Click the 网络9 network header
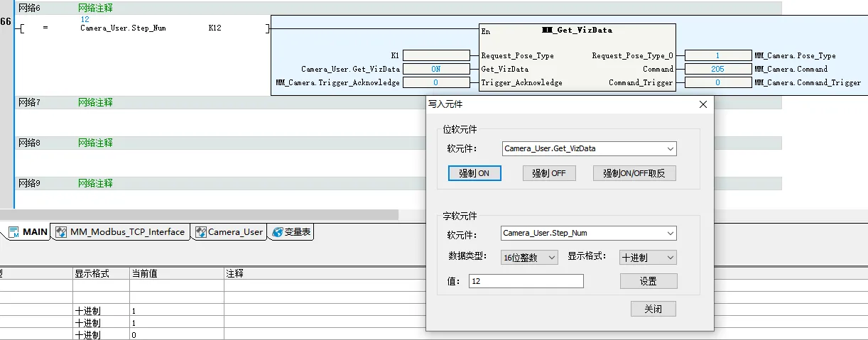The height and width of the screenshot is (340, 868). (x=29, y=183)
